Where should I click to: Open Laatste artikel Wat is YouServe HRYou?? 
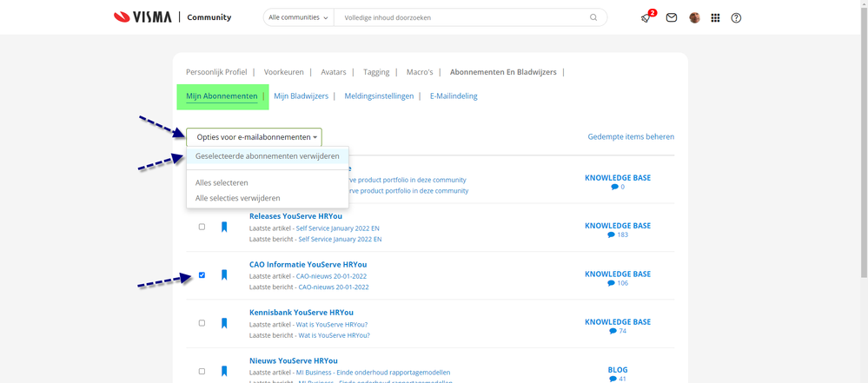click(x=332, y=324)
